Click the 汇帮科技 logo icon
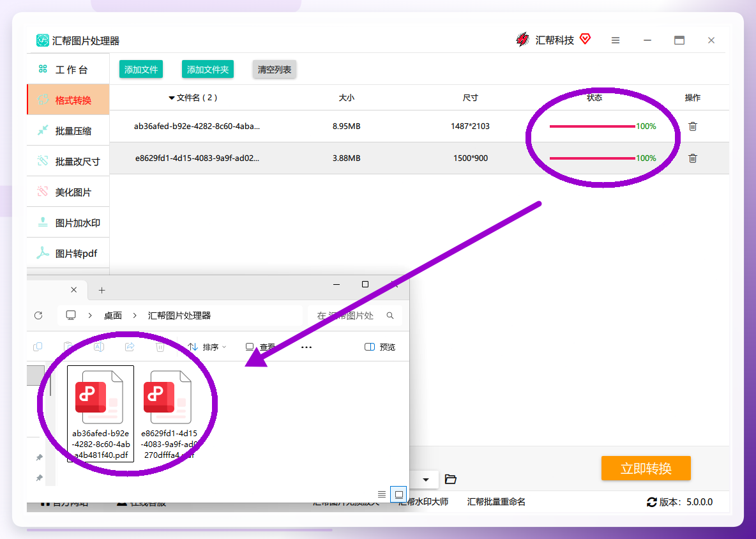756x539 pixels. pos(523,40)
